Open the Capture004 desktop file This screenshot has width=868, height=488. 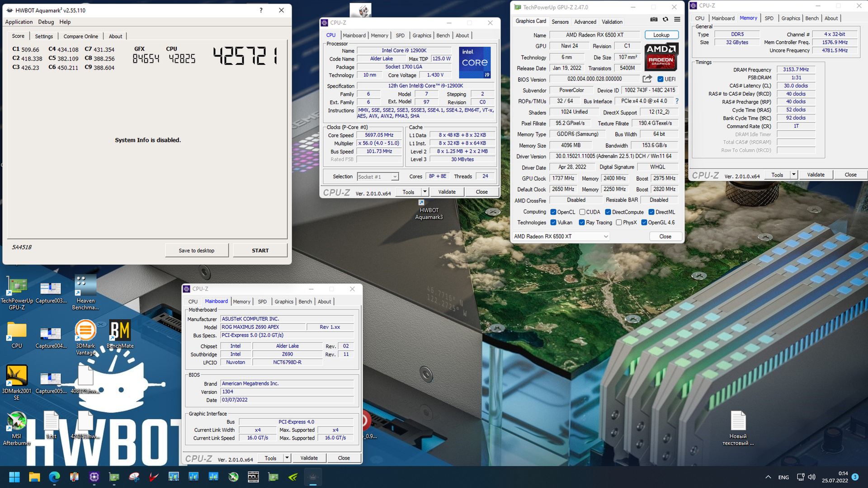click(x=51, y=338)
